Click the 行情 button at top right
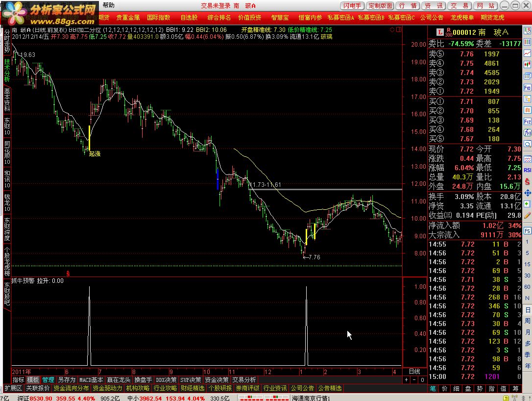The width and height of the screenshot is (532, 401). (408, 6)
